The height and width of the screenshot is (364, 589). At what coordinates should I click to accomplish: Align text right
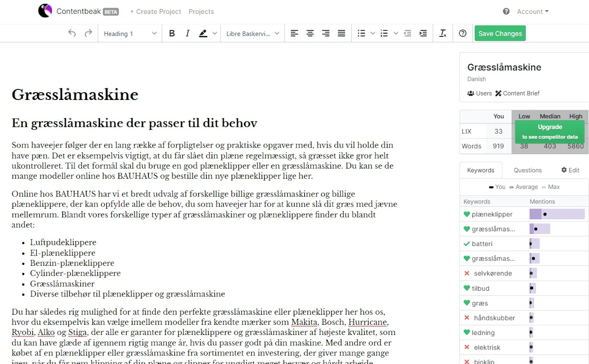tap(326, 34)
